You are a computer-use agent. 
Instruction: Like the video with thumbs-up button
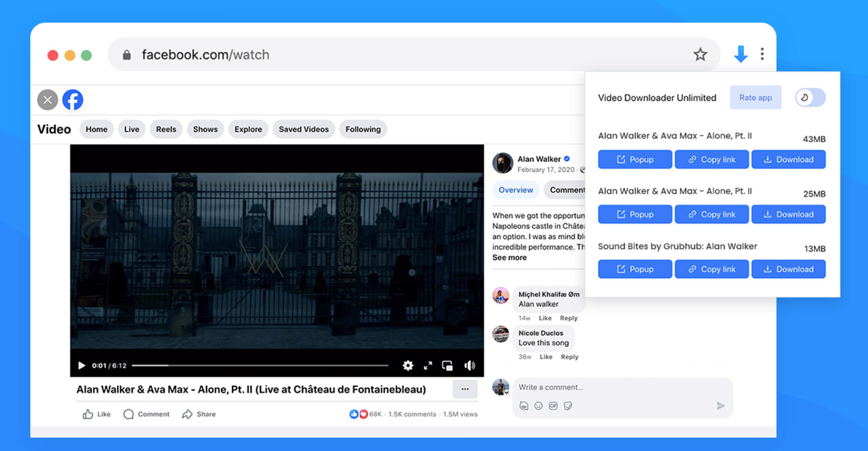point(97,414)
